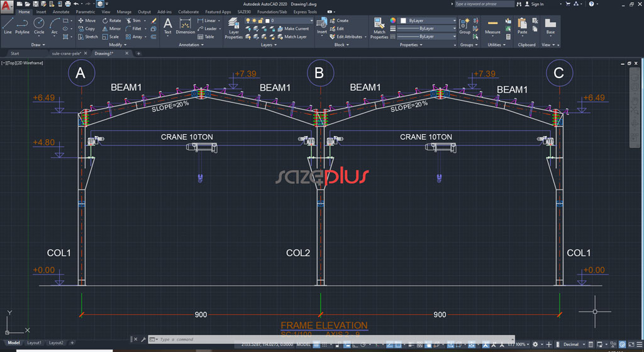Click the Make Current layer button
Viewport: 644px width, 352px height.
click(x=293, y=29)
